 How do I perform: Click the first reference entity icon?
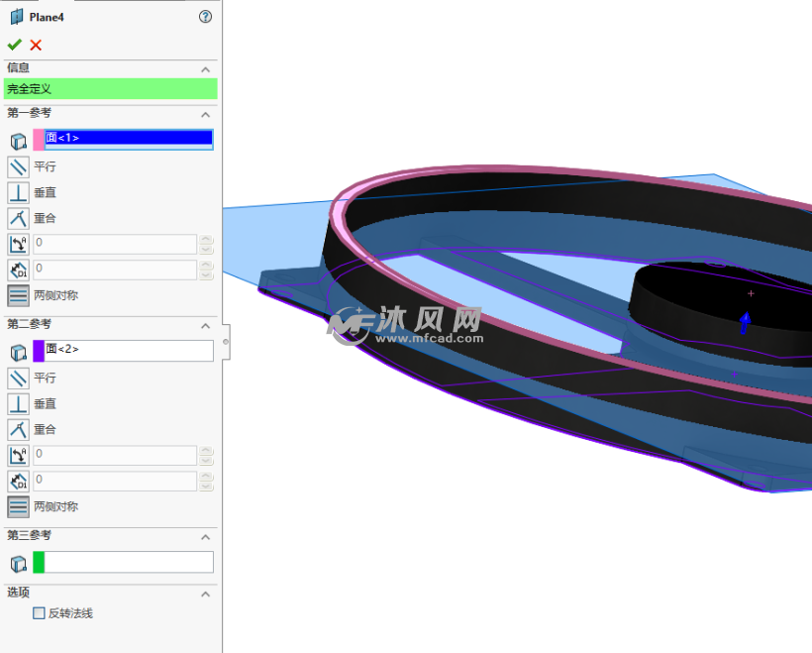click(x=19, y=141)
